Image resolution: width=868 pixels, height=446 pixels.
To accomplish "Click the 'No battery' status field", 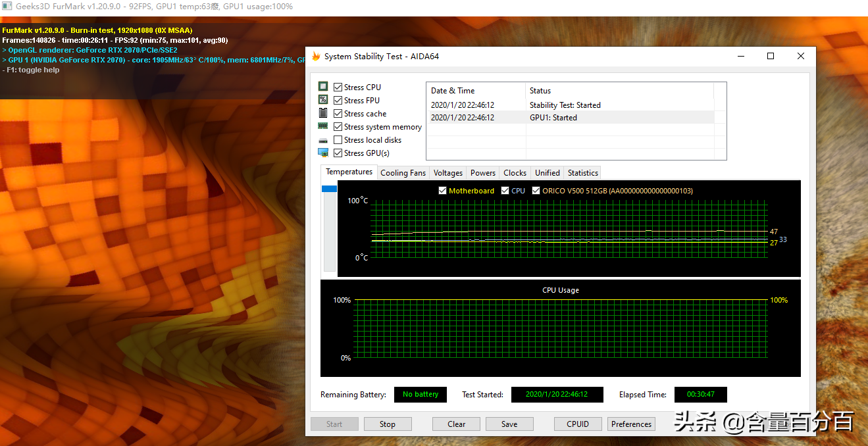I will click(421, 395).
